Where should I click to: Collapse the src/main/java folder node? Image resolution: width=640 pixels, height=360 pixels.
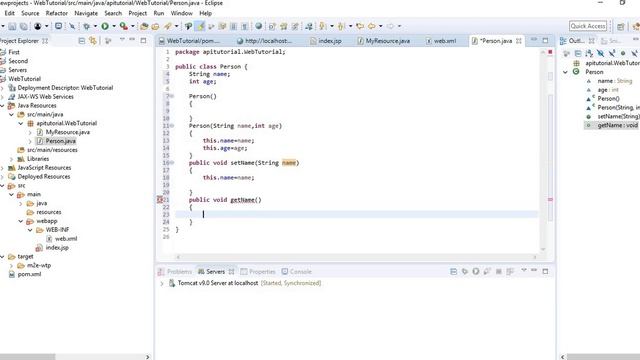pos(12,115)
